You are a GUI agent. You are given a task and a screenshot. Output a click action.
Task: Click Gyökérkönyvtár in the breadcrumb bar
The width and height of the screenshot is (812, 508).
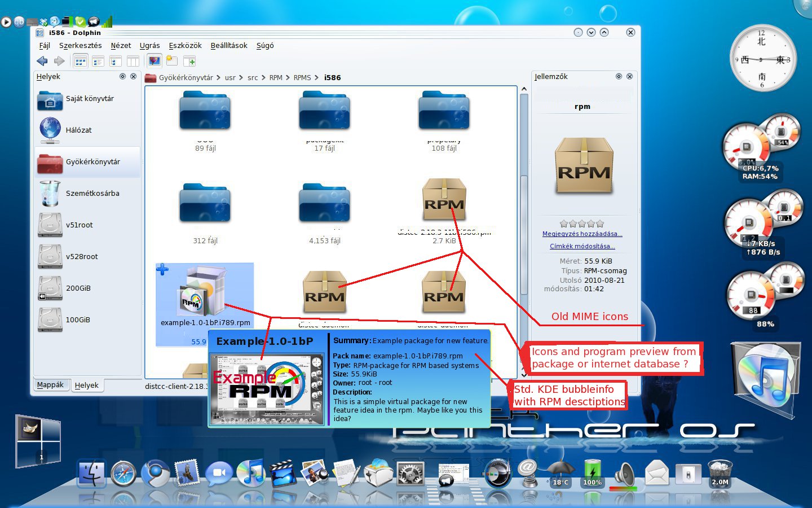pyautogui.click(x=186, y=78)
